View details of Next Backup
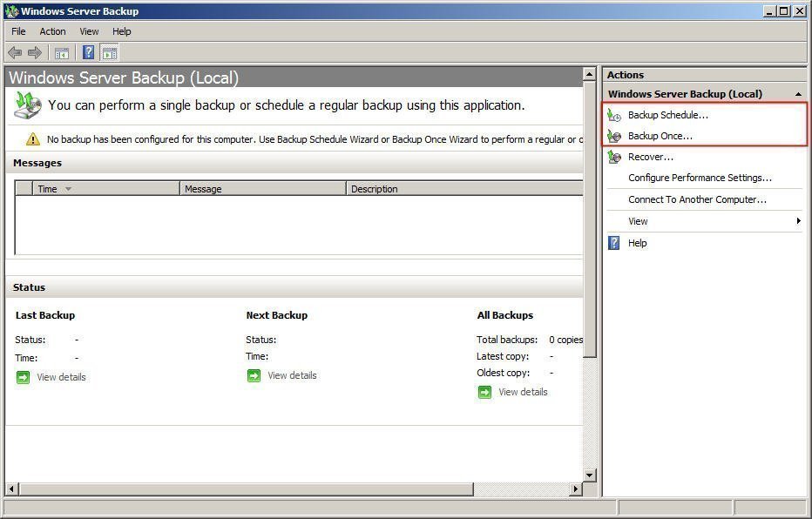 (x=292, y=375)
